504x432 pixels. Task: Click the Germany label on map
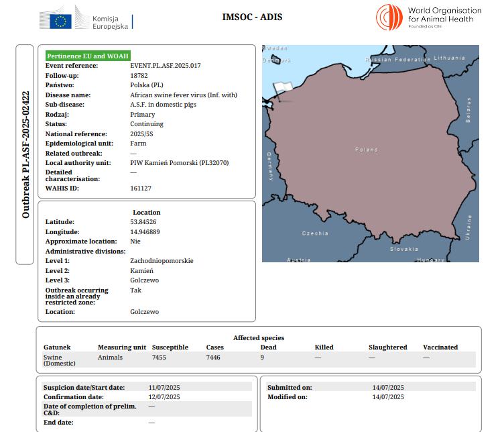[269, 166]
